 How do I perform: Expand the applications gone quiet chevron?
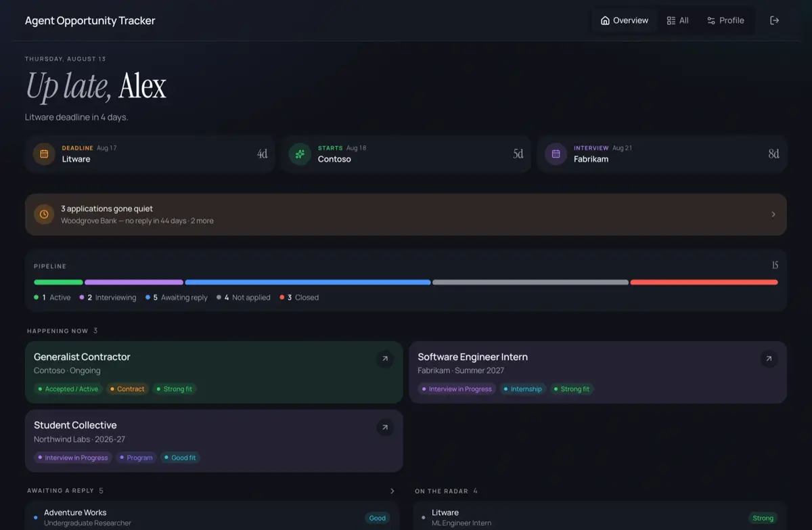pyautogui.click(x=773, y=214)
